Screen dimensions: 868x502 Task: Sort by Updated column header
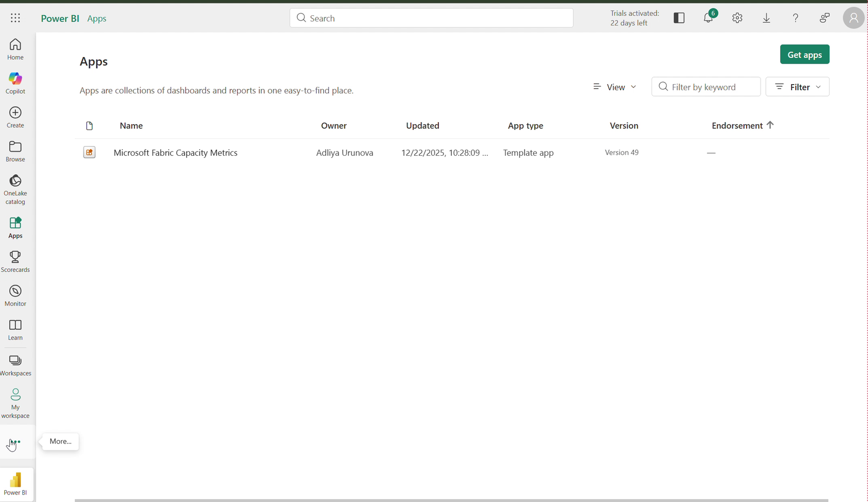pyautogui.click(x=423, y=125)
